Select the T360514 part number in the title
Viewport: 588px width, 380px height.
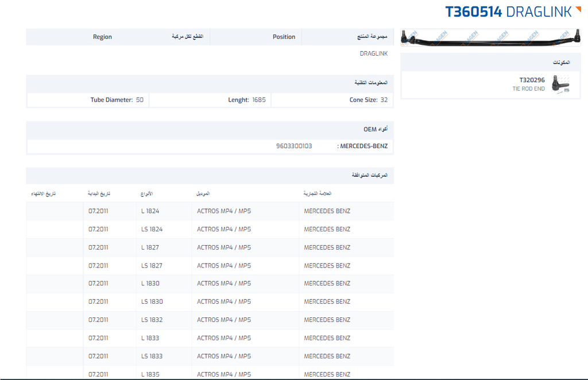[x=473, y=12]
